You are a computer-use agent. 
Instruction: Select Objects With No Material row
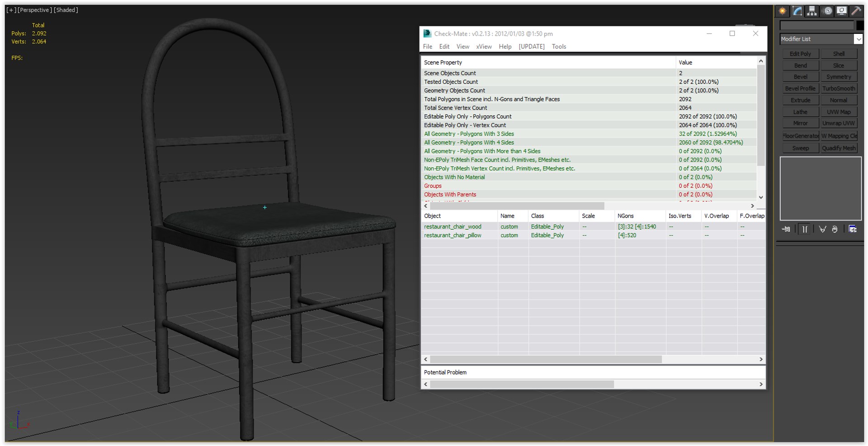(x=589, y=177)
